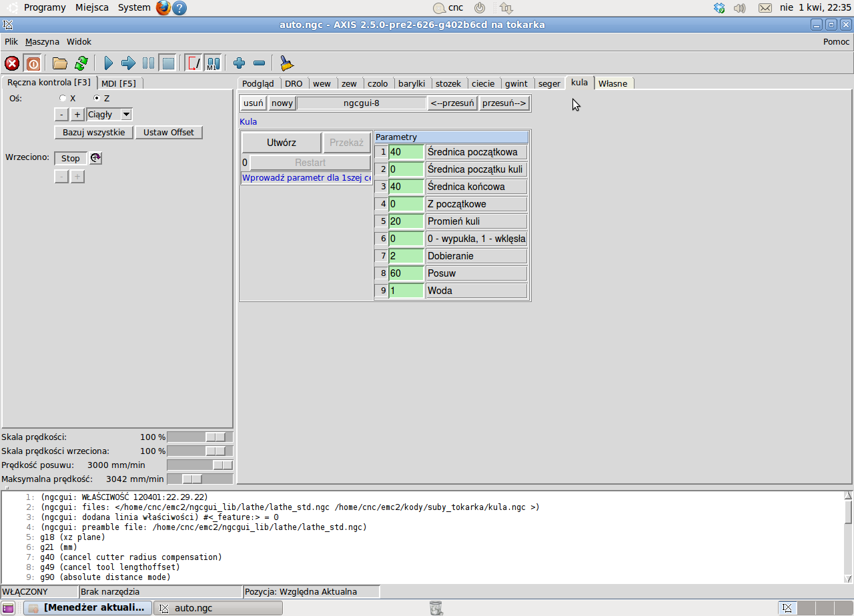Run the program with the play icon

(x=109, y=63)
